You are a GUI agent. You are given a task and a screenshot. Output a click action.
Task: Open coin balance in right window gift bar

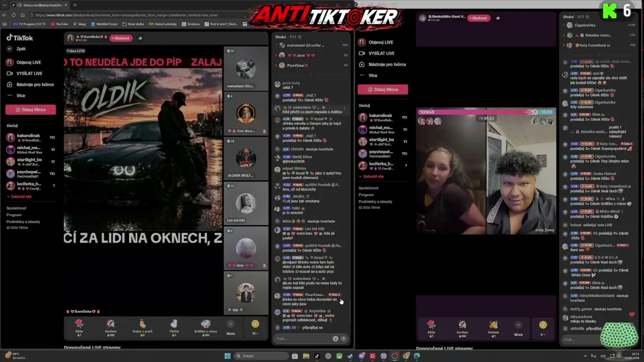[543, 328]
